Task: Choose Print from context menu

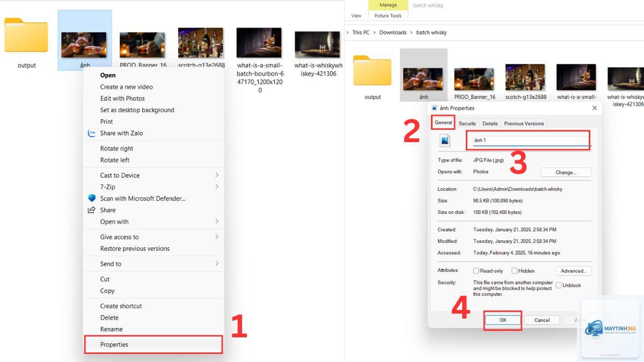Action: 106,122
